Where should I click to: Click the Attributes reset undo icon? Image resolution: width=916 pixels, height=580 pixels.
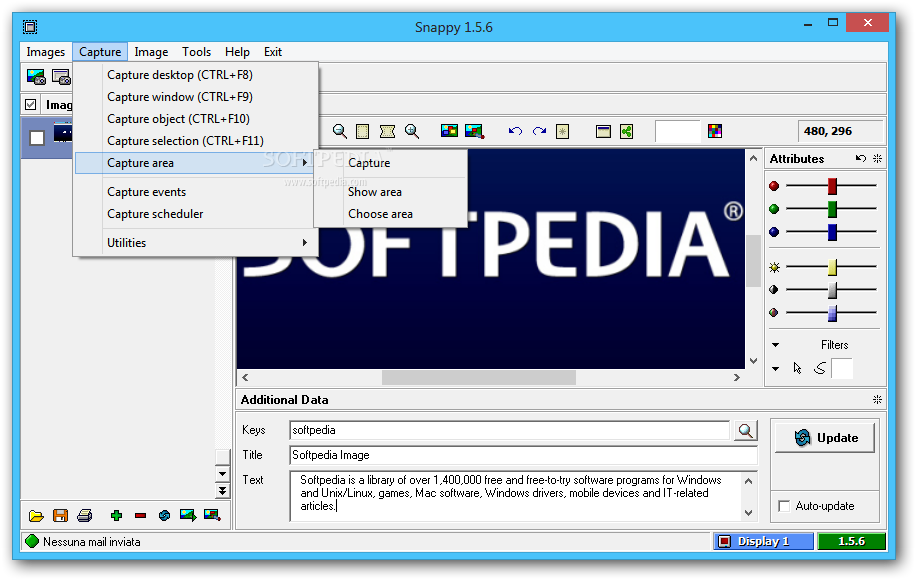pyautogui.click(x=861, y=158)
